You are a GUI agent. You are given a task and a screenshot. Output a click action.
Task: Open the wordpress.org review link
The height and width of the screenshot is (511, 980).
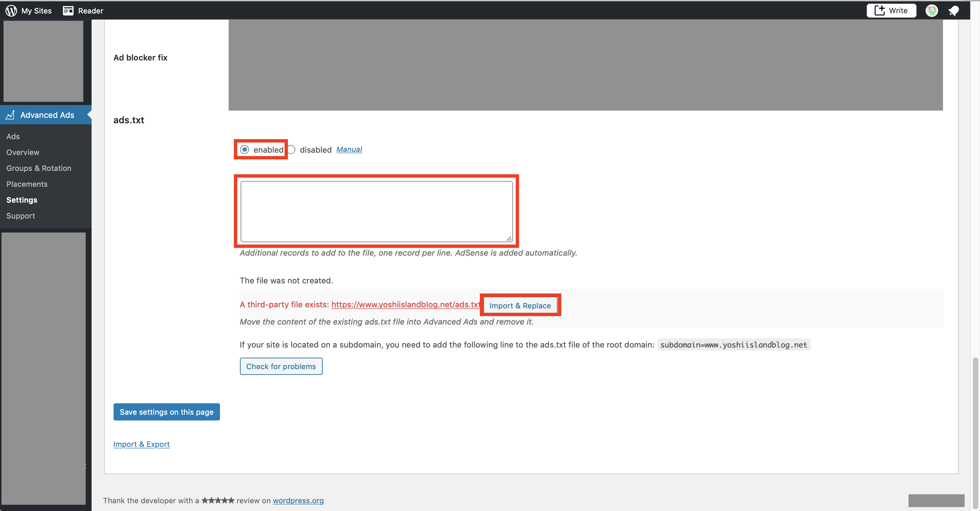click(x=298, y=500)
